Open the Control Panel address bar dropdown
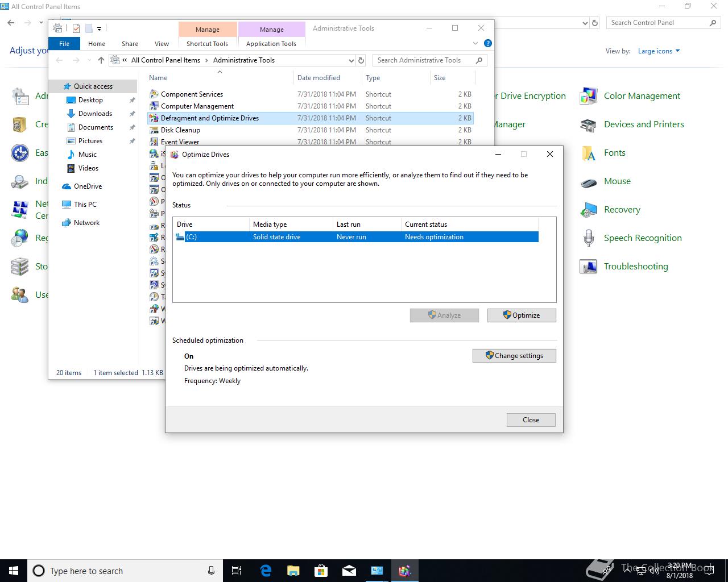Viewport: 728px width, 582px height. (585, 23)
